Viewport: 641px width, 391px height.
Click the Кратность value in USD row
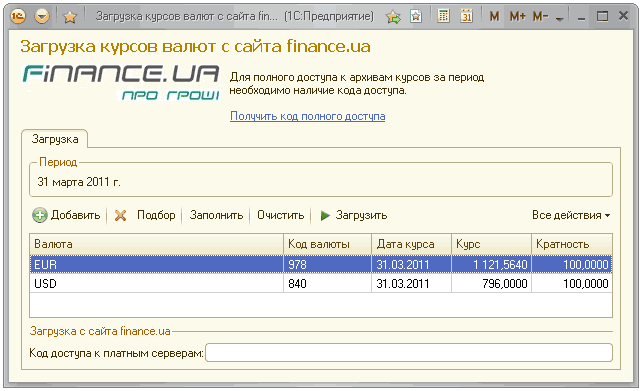click(572, 283)
